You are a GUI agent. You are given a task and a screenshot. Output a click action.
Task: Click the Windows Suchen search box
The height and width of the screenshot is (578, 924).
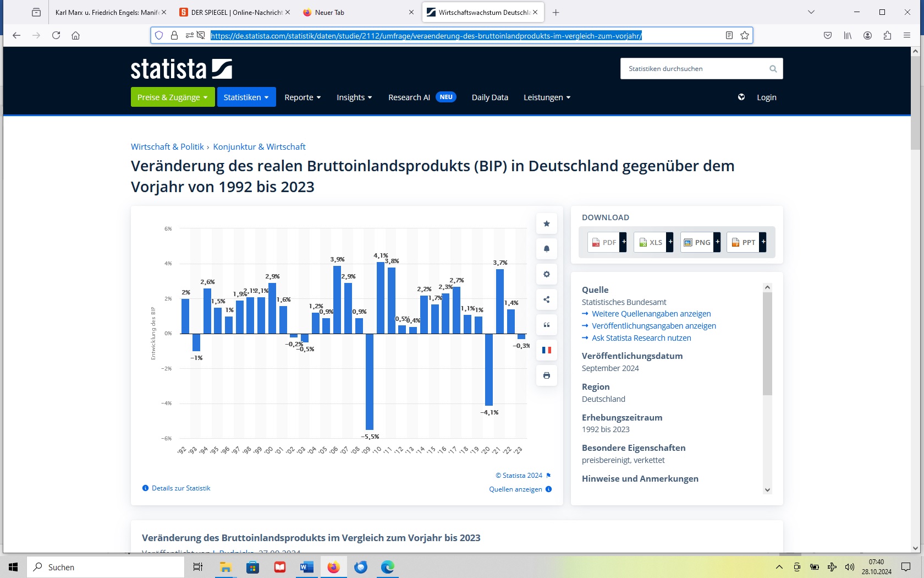click(106, 567)
